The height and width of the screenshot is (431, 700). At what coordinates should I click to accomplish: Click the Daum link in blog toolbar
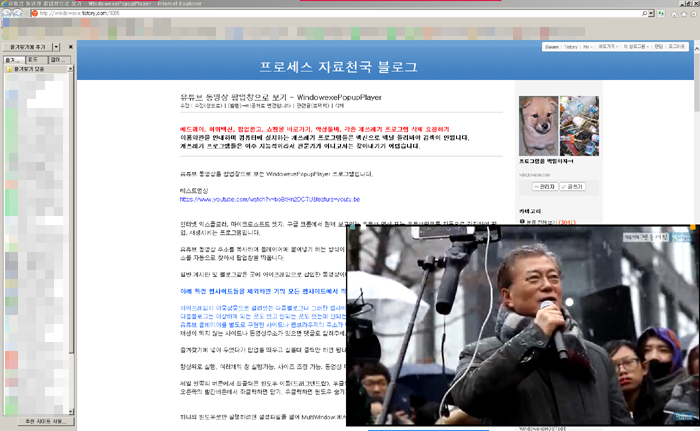(x=552, y=47)
